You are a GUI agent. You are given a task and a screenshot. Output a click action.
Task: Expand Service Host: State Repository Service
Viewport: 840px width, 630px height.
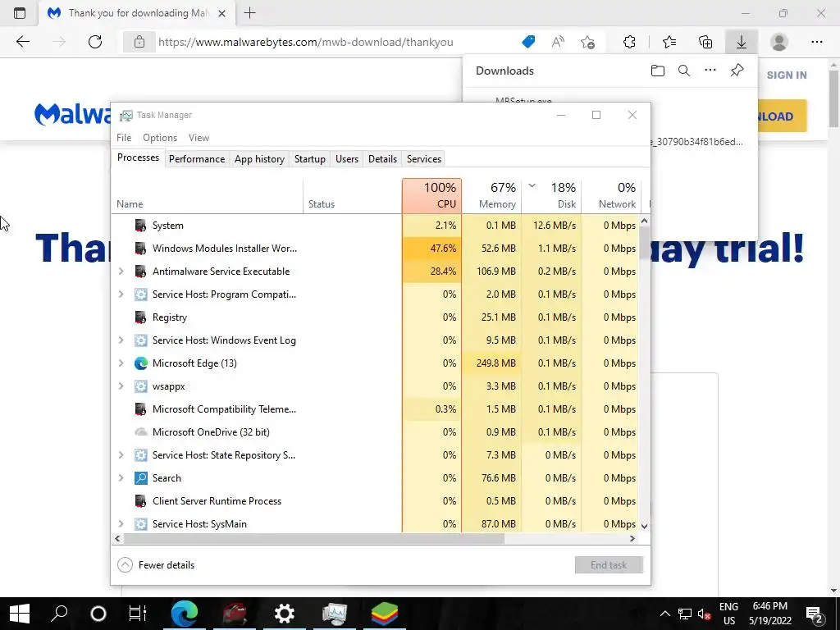121,454
